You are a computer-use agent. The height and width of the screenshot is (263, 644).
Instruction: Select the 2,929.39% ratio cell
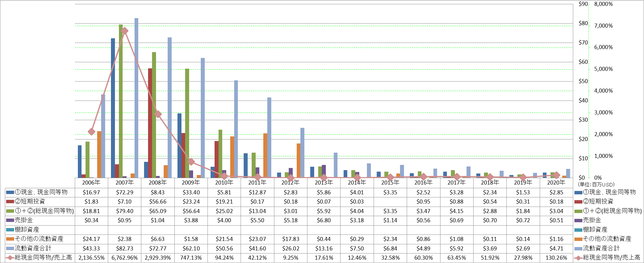tap(158, 258)
